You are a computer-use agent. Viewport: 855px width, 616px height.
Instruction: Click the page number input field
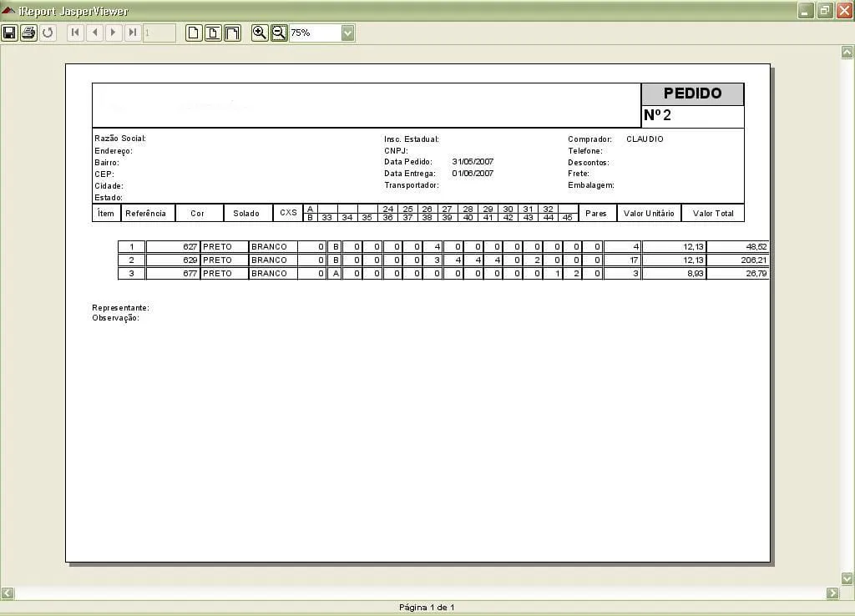[x=159, y=33]
